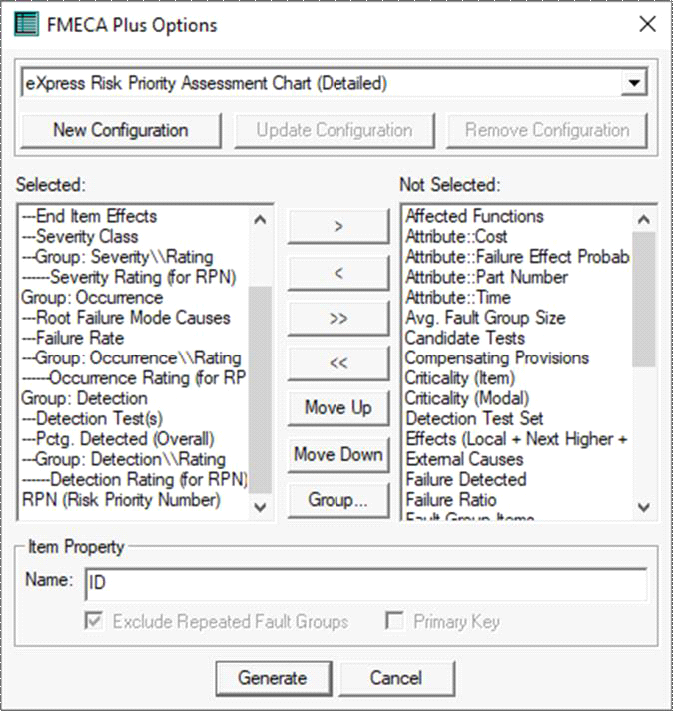Click the Cancel button
This screenshot has height=712, width=674.
click(396, 678)
